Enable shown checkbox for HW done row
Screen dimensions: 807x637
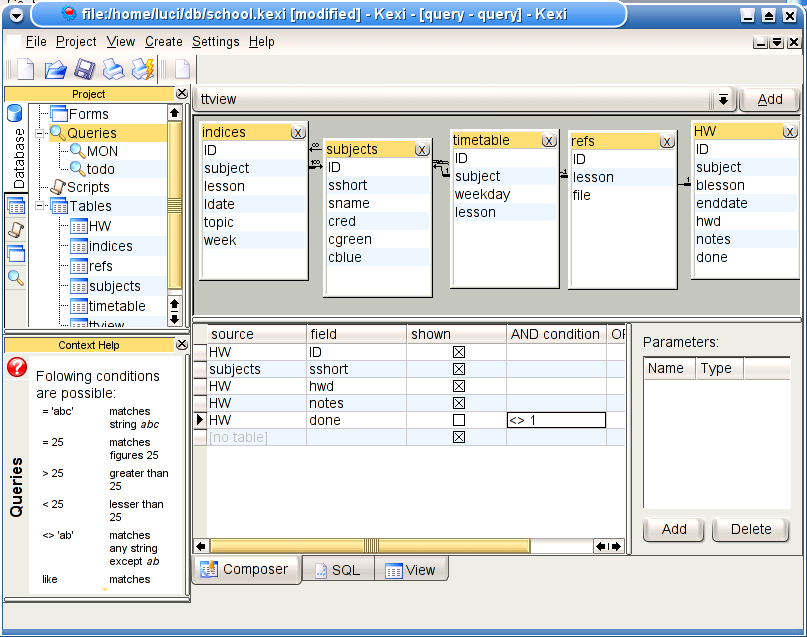pos(459,420)
